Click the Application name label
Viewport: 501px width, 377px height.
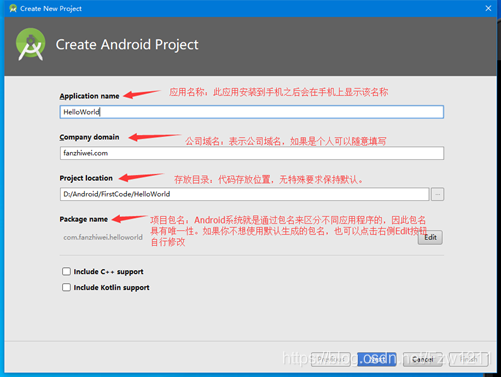coord(89,96)
